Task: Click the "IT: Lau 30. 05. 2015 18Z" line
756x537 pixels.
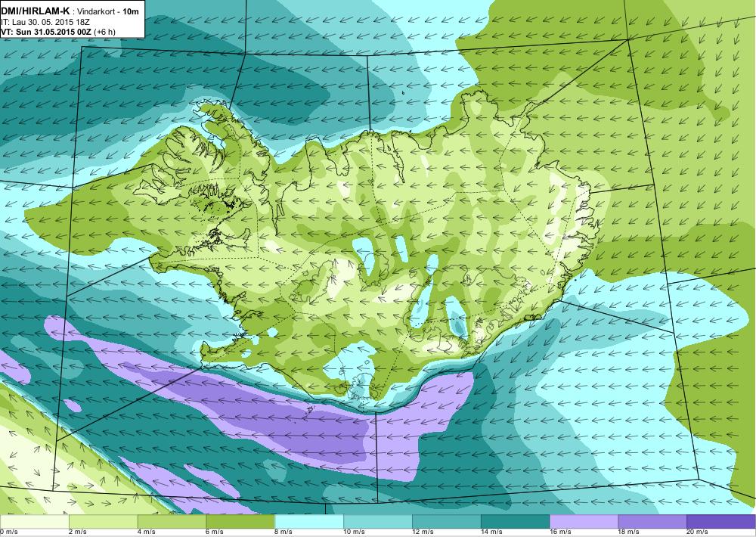Action: [x=46, y=22]
